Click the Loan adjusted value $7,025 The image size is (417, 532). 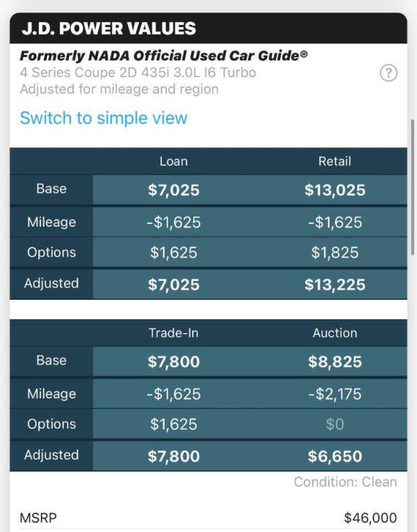point(173,284)
